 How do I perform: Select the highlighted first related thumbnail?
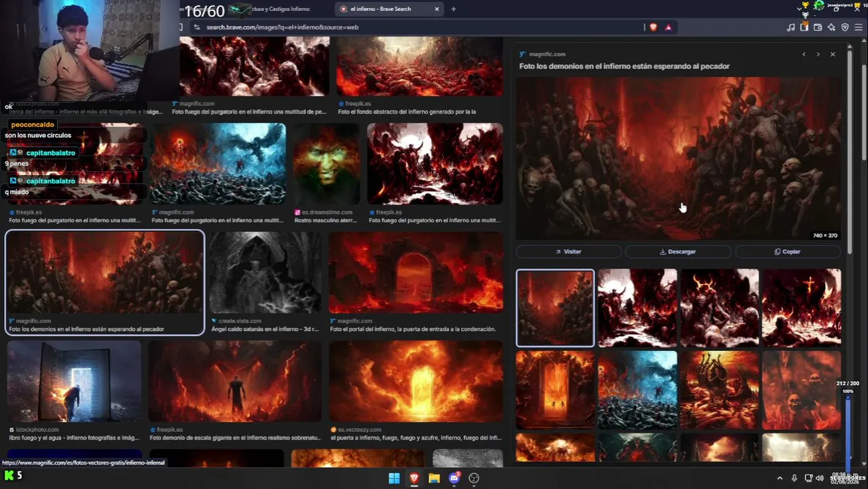[x=555, y=308]
